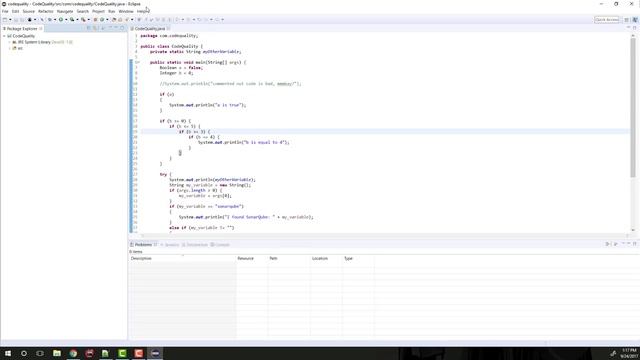Collapse the CodeQuality project node
640x360 pixels.
pyautogui.click(x=4, y=36)
